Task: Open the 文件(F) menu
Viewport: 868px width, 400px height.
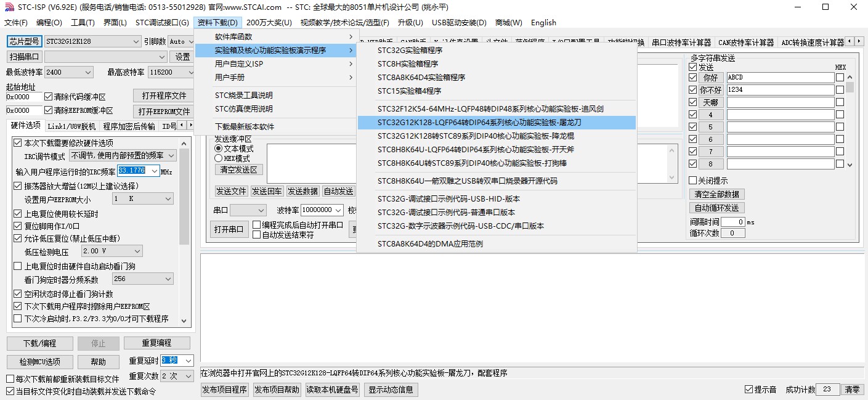Action: pyautogui.click(x=16, y=23)
